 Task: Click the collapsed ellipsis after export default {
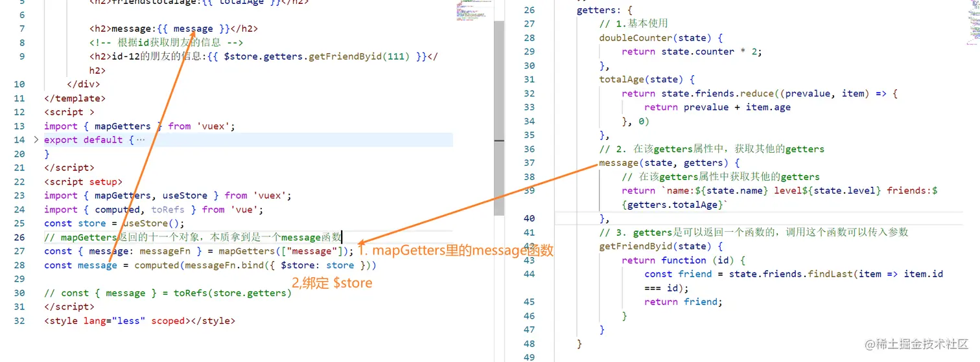141,140
